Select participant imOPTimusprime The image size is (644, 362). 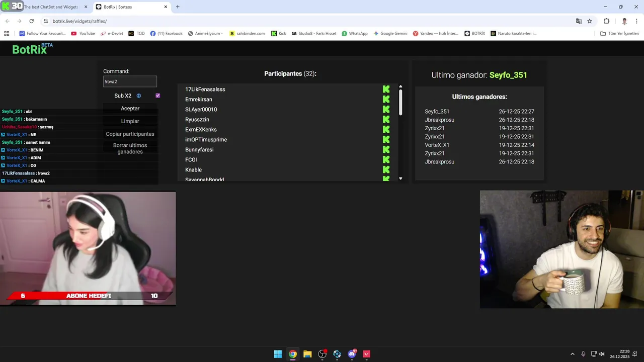point(206,139)
